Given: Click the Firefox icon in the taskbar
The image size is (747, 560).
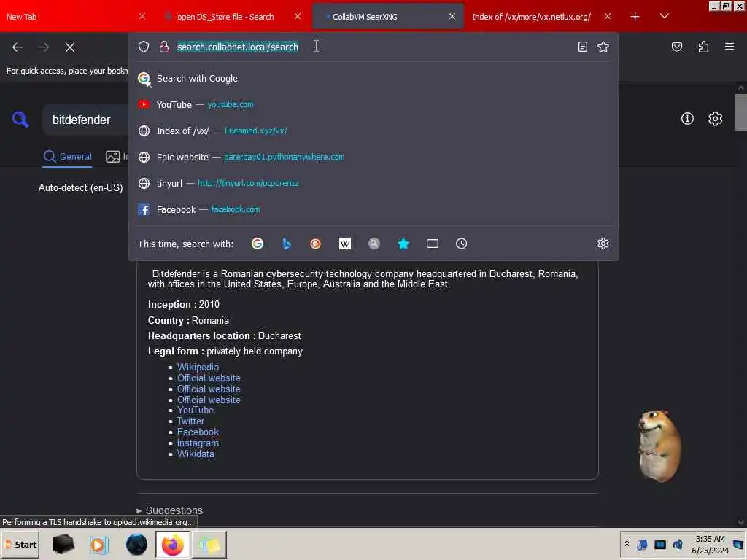Looking at the screenshot, I should point(172,545).
